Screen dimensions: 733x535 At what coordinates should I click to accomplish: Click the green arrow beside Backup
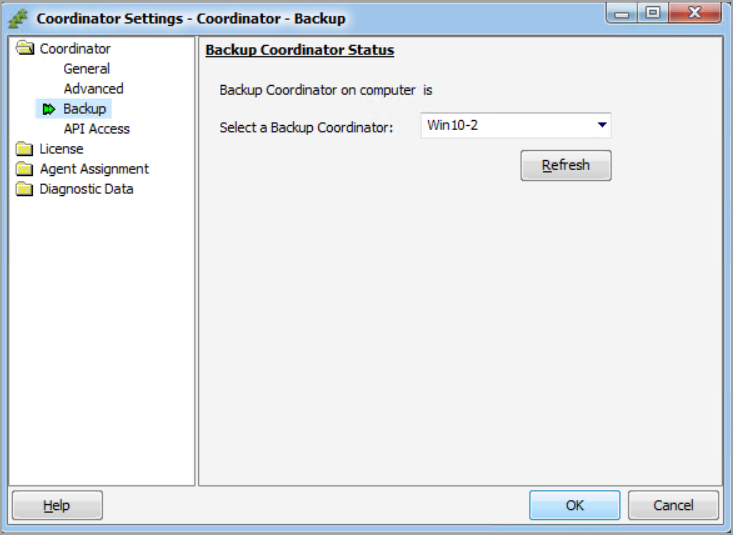tap(49, 109)
